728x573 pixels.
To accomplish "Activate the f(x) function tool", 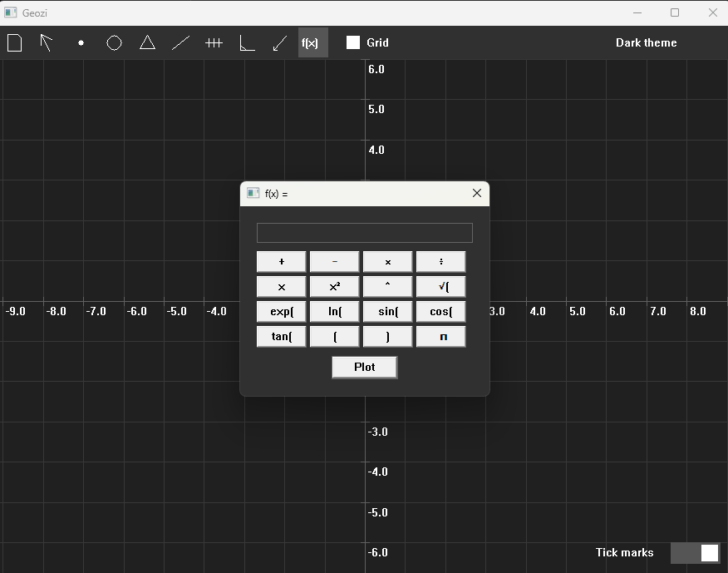I will pyautogui.click(x=313, y=42).
